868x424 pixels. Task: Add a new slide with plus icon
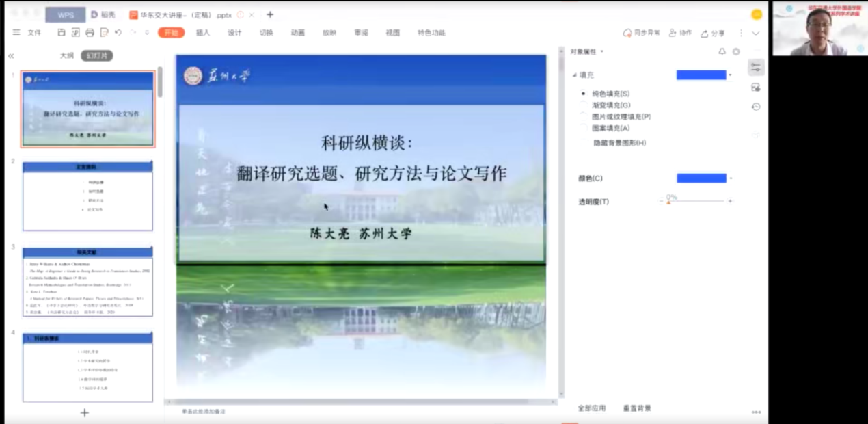[85, 412]
